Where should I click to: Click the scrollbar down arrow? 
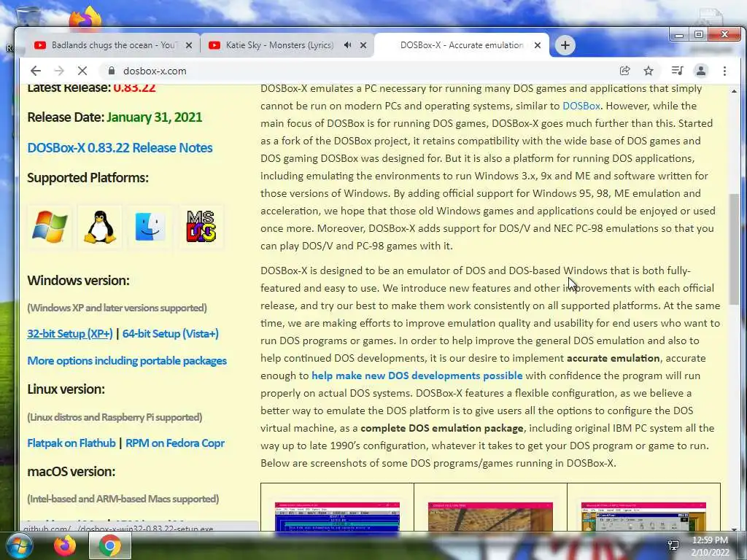click(x=734, y=529)
